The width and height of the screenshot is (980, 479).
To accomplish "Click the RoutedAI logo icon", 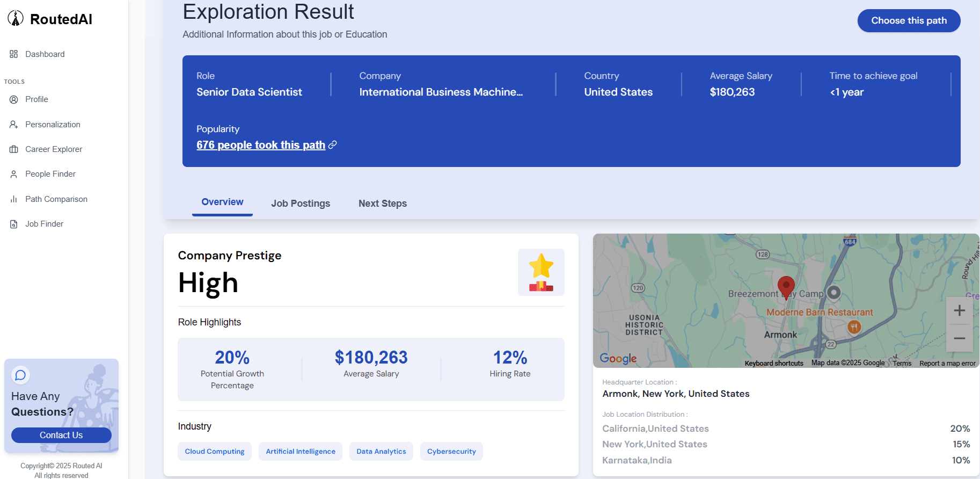I will (16, 18).
